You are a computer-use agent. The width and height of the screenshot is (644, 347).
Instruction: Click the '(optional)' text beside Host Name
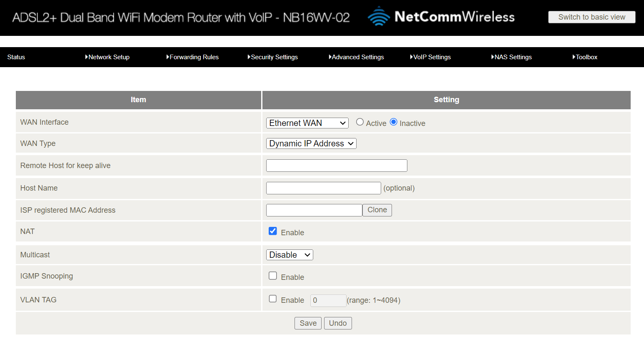point(399,188)
